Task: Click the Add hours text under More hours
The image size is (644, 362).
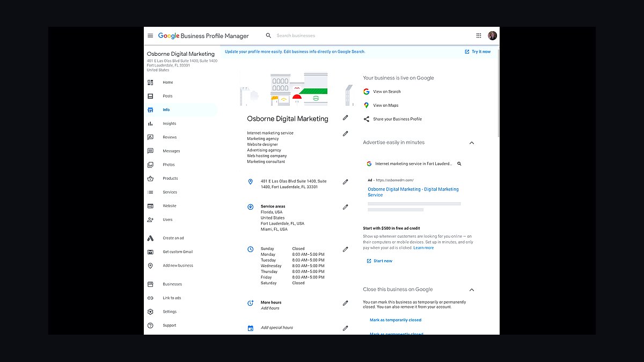Action: pyautogui.click(x=270, y=308)
